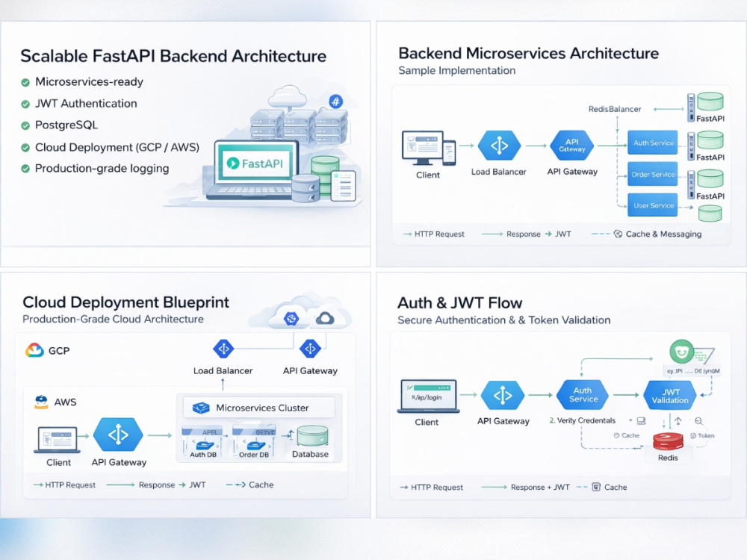
Task: Select the small API Gateway diamond near GCP
Action: pos(310,349)
